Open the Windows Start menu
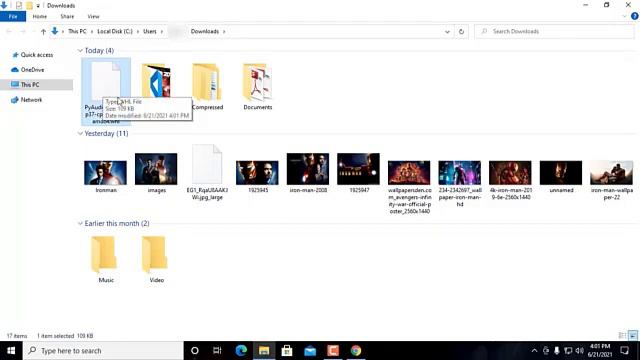This screenshot has width=640, height=360. pyautogui.click(x=11, y=351)
